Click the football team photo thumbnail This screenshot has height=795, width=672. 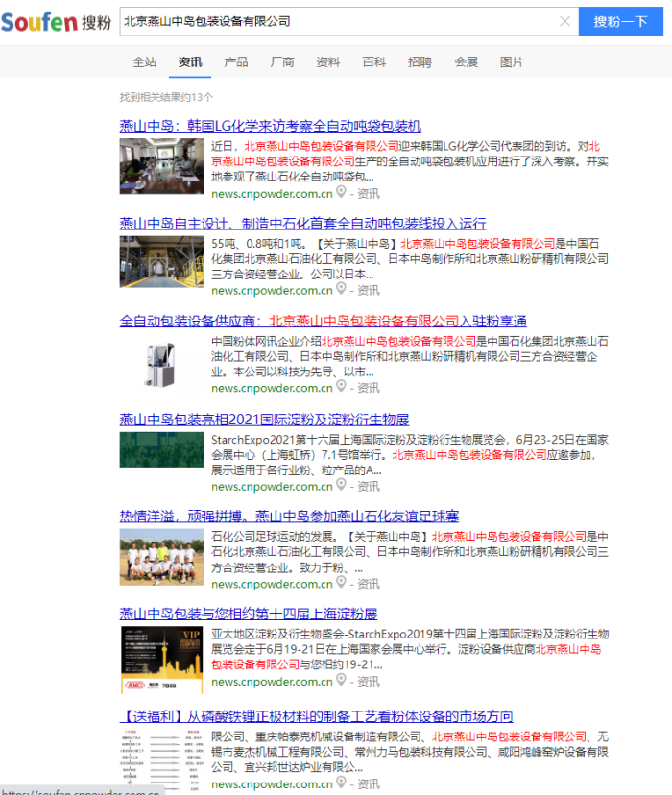(162, 557)
